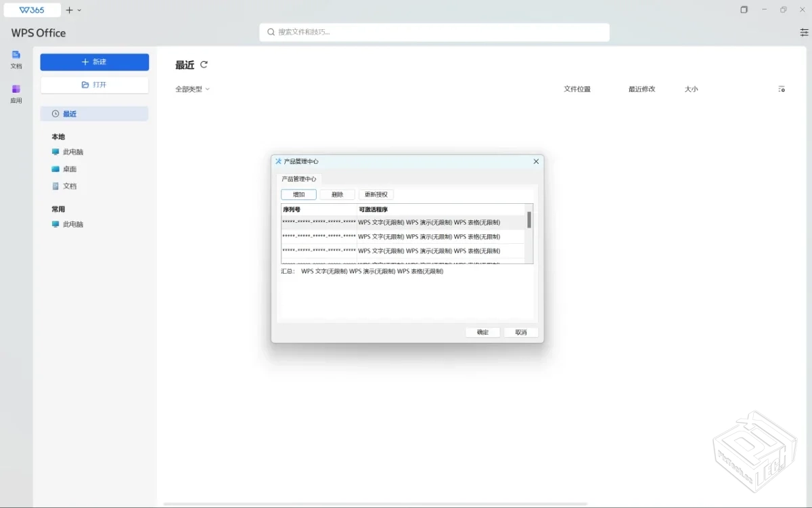Select the 产品管理中心 tab in dialog
812x508 pixels.
pyautogui.click(x=299, y=178)
